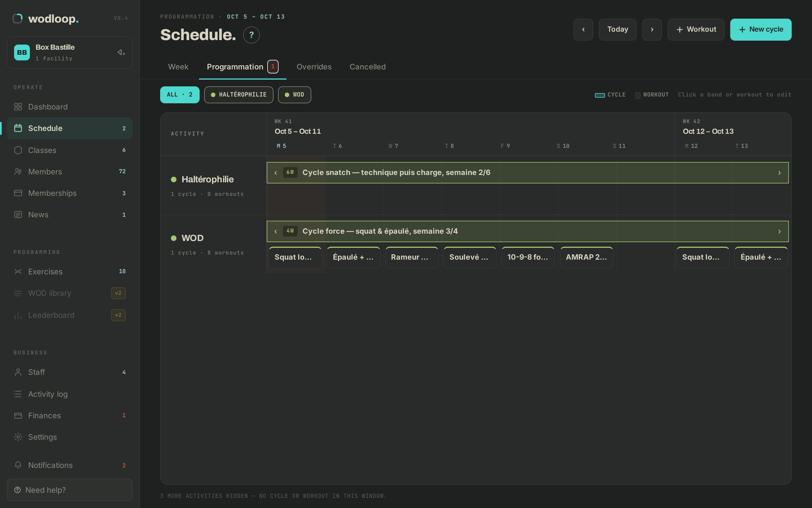812x508 pixels.
Task: Click the Activity log list icon
Action: (18, 394)
